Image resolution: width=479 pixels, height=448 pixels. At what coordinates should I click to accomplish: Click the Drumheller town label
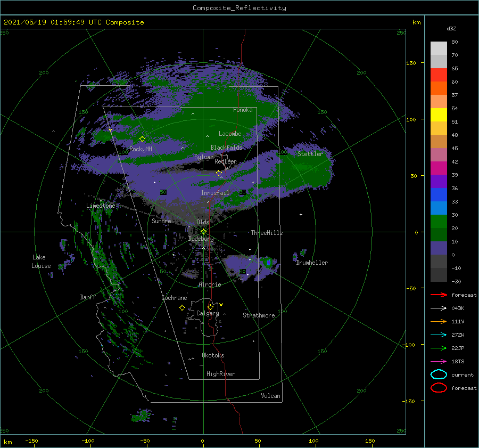(x=312, y=263)
